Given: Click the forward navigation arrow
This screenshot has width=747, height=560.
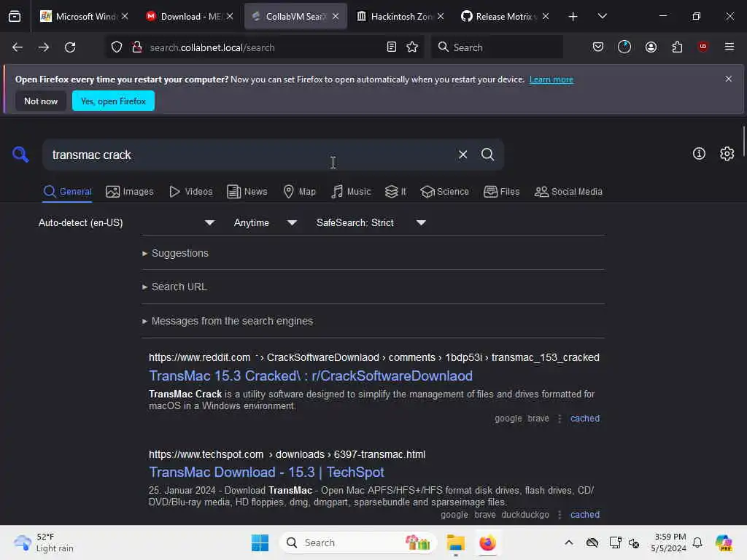Looking at the screenshot, I should [43, 47].
